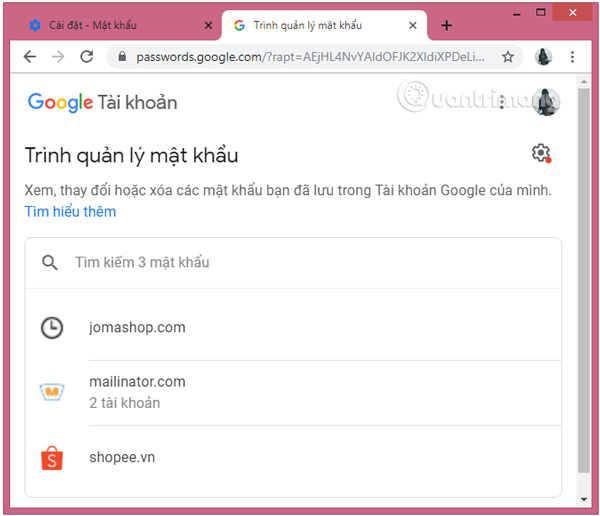Click the mailinator.com site icon

tap(52, 392)
